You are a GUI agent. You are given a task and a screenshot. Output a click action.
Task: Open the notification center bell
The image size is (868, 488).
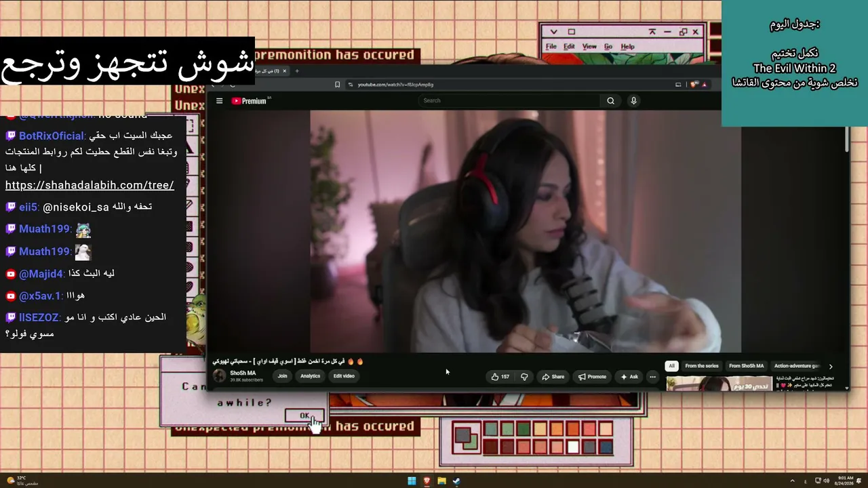(859, 481)
